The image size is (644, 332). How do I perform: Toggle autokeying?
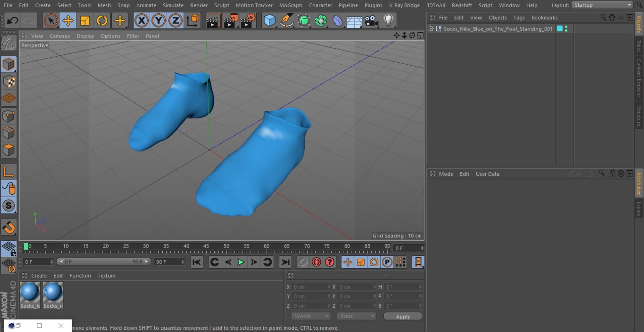pos(316,262)
